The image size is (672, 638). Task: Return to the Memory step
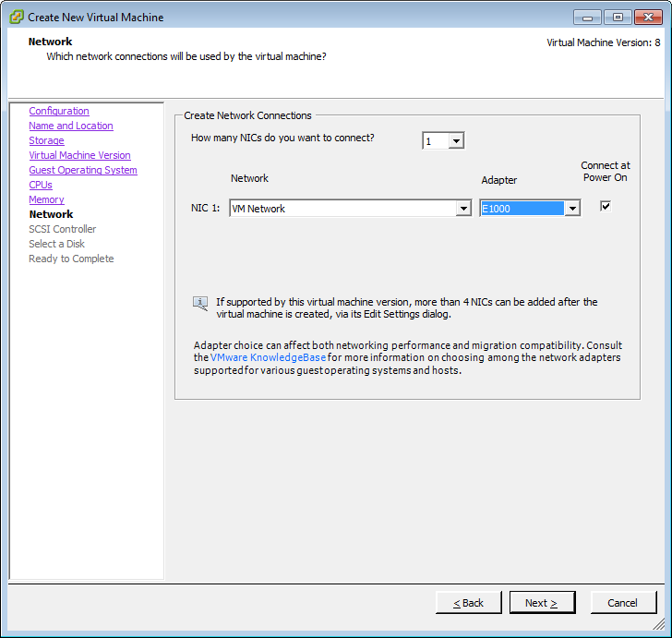pos(46,199)
